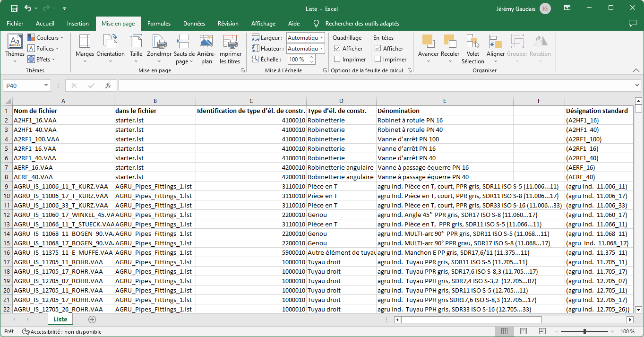Screen dimensions: 644x337
Task: Click the Arrière-plan background icon
Action: click(206, 49)
